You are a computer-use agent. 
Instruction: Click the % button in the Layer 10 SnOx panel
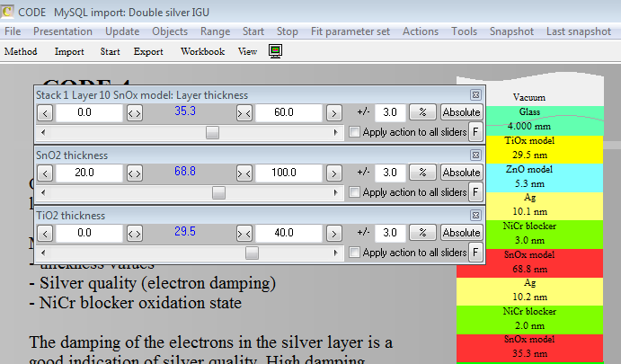pyautogui.click(x=420, y=112)
